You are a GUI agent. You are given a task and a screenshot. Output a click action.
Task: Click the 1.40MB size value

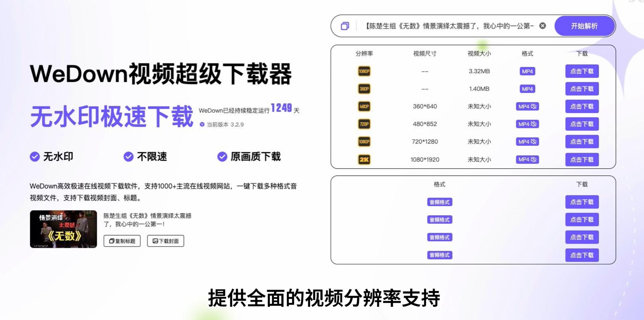[479, 89]
